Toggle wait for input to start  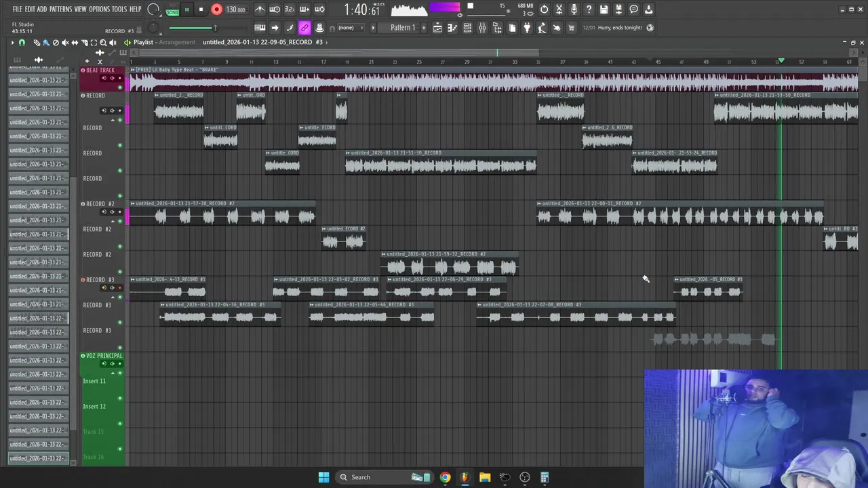275,9
